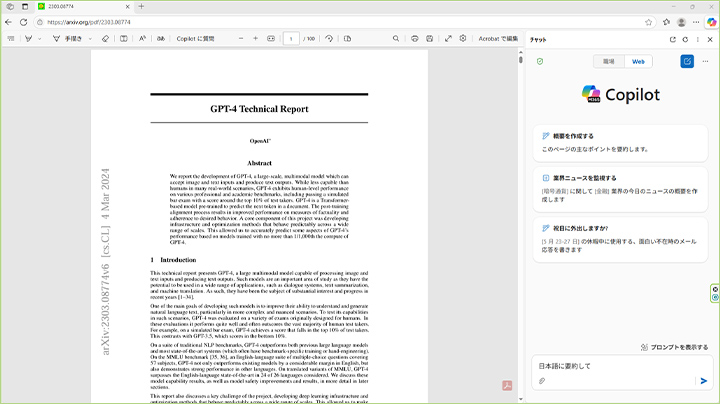
Task: Attach a file with the paperclip icon
Action: pos(542,381)
